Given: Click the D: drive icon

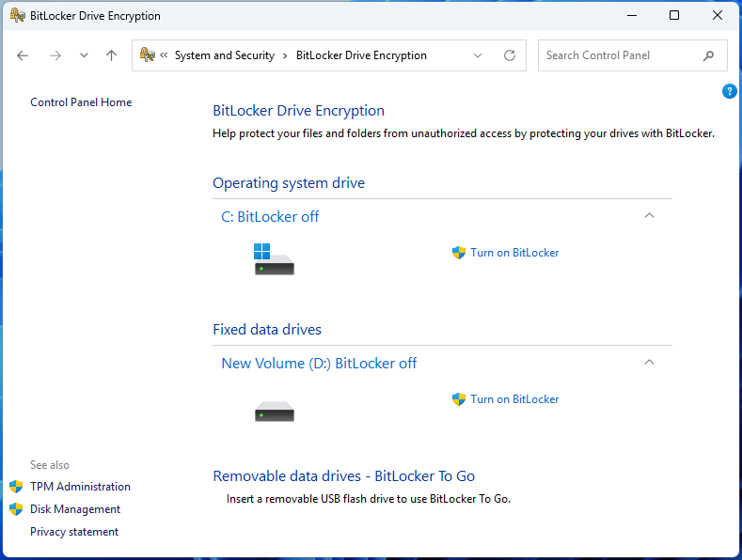Looking at the screenshot, I should pyautogui.click(x=275, y=412).
